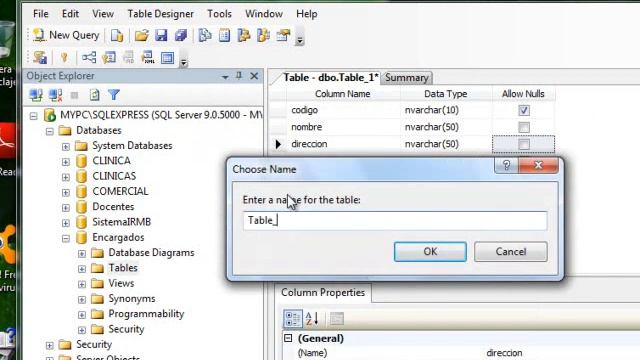Image resolution: width=640 pixels, height=360 pixels.
Task: Select the Table - dbo.Table_1 tab
Action: point(331,78)
